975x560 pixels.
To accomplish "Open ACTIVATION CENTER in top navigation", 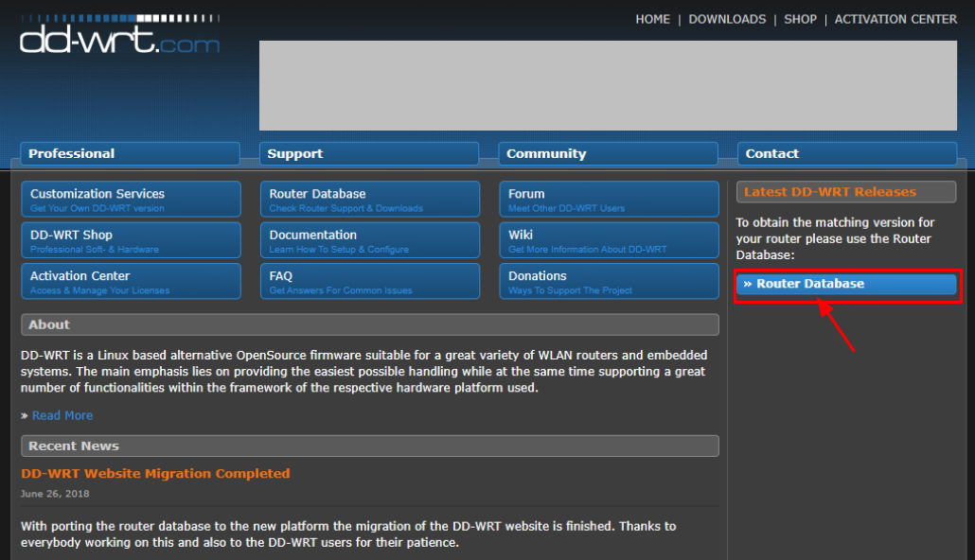I will pos(895,19).
